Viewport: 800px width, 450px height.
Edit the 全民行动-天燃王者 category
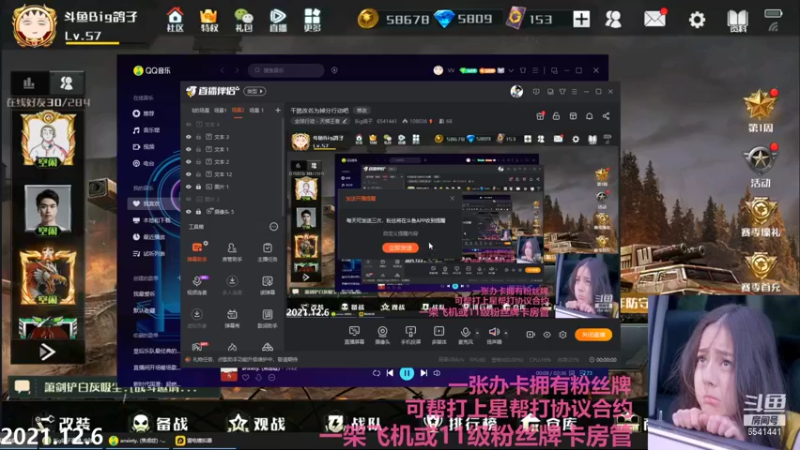coord(320,121)
